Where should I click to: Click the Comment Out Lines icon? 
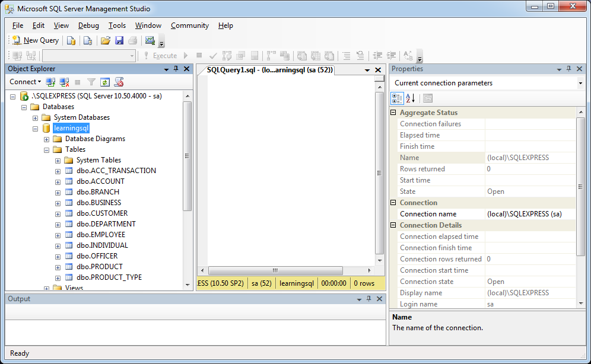(x=347, y=56)
